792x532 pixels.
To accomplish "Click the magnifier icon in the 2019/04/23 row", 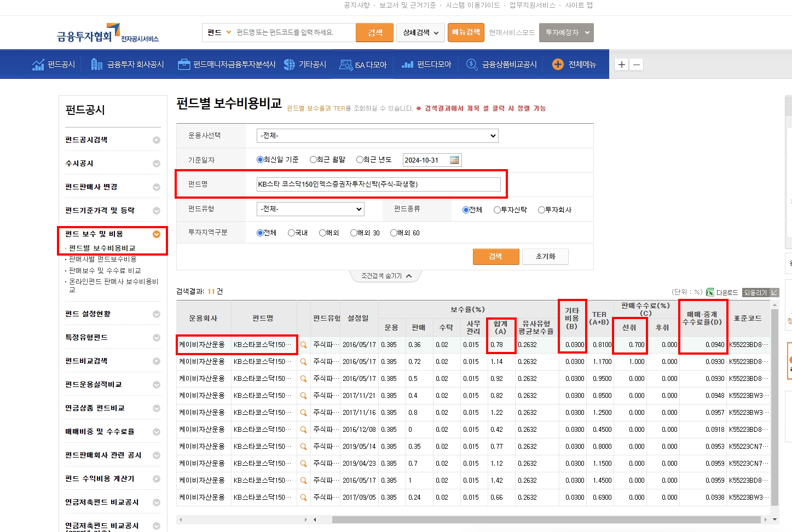I will coord(304,464).
